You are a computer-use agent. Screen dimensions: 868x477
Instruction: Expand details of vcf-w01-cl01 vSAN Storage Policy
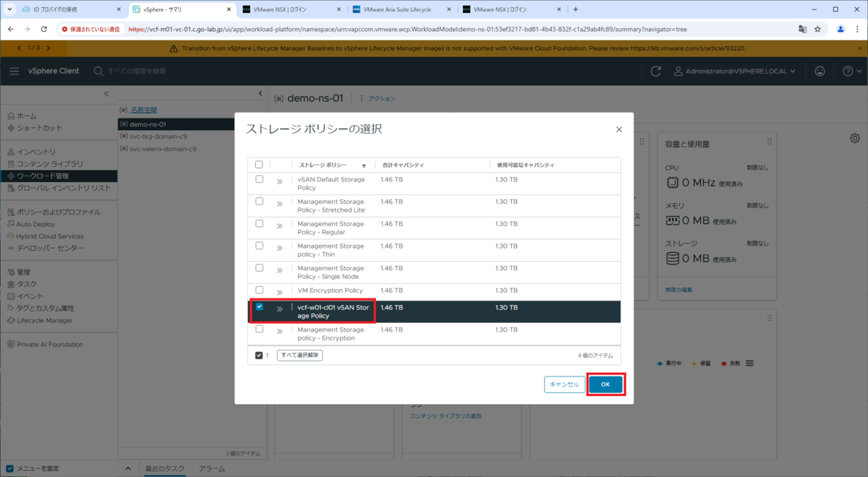coord(279,310)
